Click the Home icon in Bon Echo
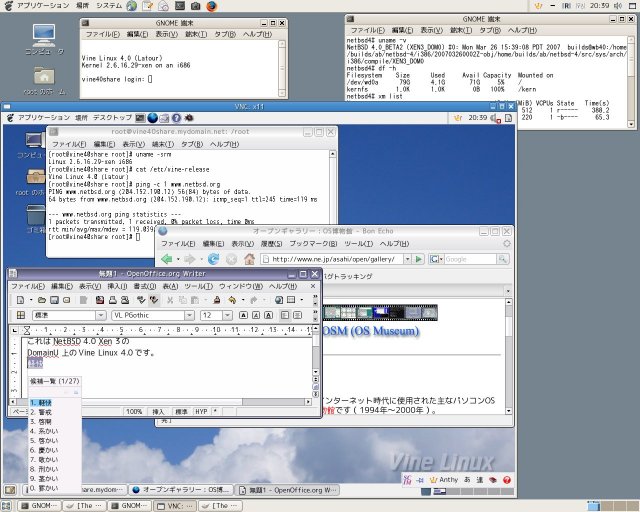The height and width of the screenshot is (512, 640). (249, 259)
